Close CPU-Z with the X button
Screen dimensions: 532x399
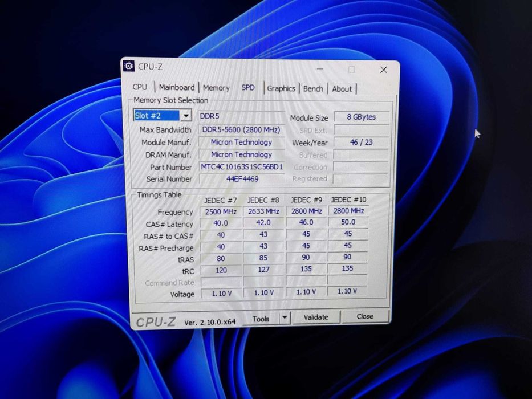pyautogui.click(x=383, y=70)
